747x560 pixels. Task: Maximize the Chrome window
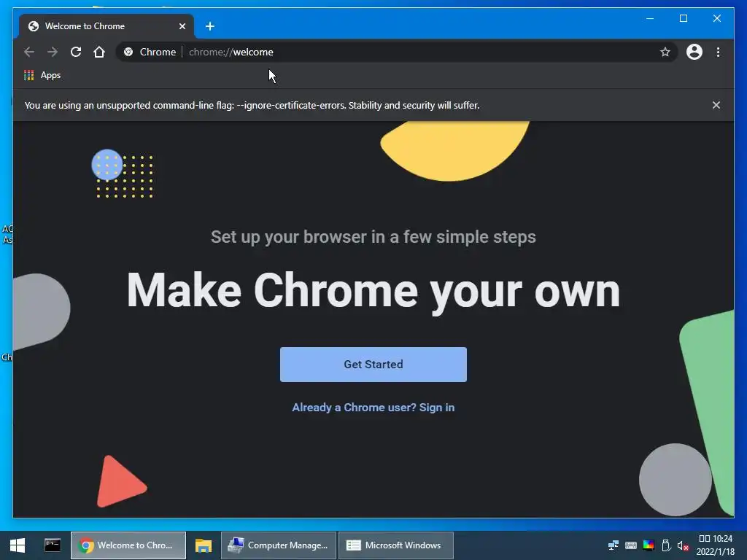pos(683,18)
